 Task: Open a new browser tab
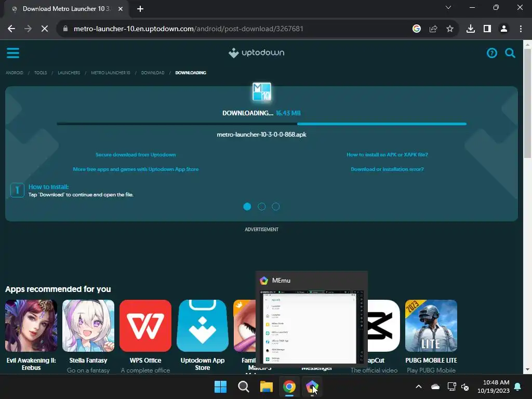pyautogui.click(x=140, y=9)
